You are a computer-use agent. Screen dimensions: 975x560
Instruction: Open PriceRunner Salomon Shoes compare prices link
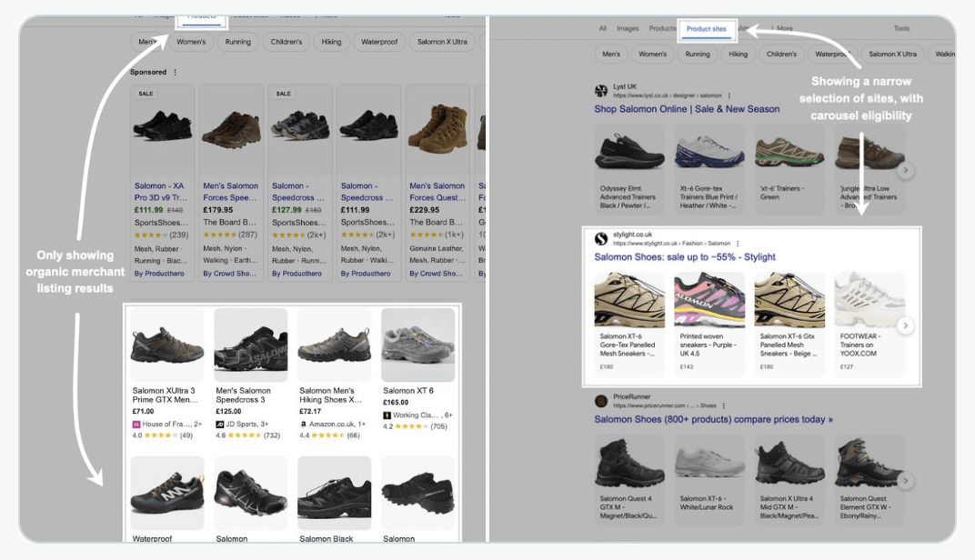click(713, 419)
